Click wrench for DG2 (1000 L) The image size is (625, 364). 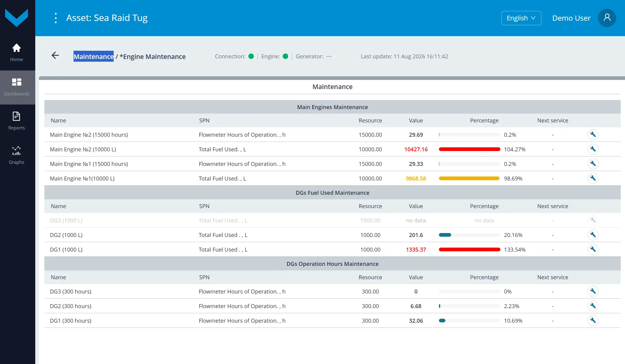[593, 235]
